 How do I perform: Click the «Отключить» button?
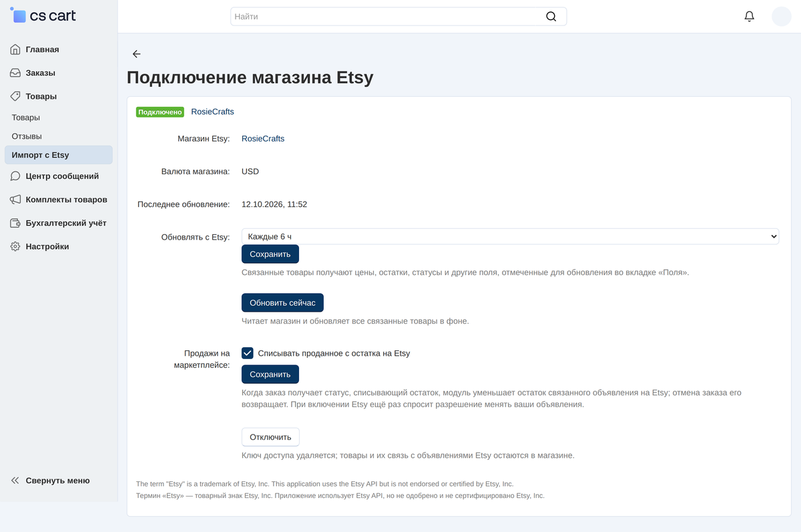click(x=270, y=437)
